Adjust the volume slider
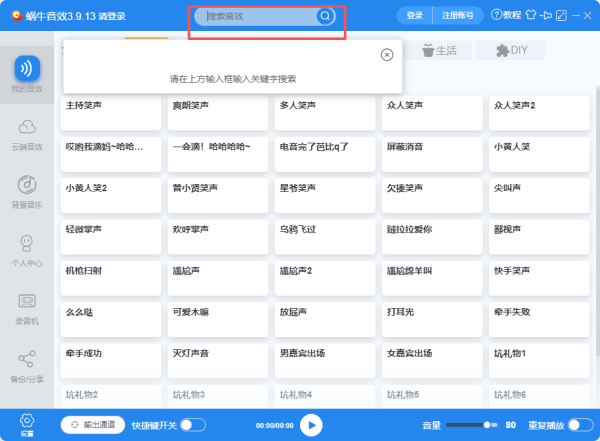Screen dimensions: 600x441 [471, 425]
